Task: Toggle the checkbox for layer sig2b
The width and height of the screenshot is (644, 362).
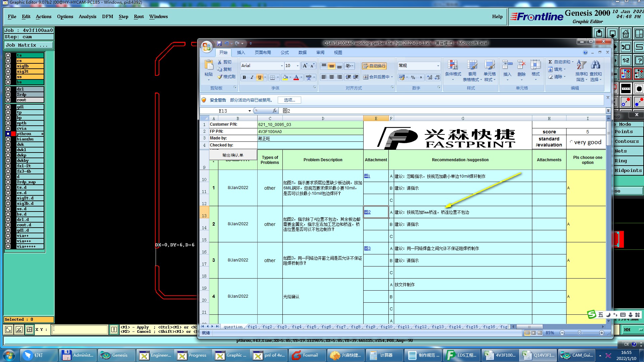Action: (x=8, y=66)
